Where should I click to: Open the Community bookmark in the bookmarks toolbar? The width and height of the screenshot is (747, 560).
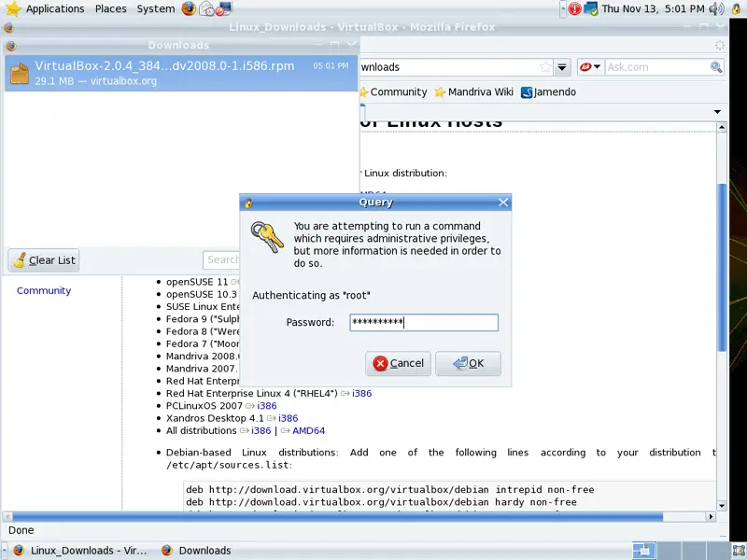(393, 91)
